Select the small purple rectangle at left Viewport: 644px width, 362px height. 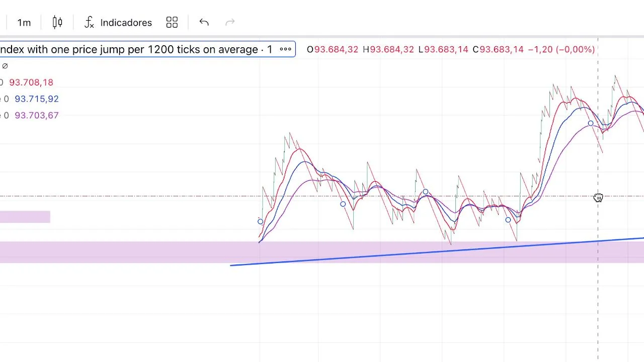pyautogui.click(x=25, y=217)
